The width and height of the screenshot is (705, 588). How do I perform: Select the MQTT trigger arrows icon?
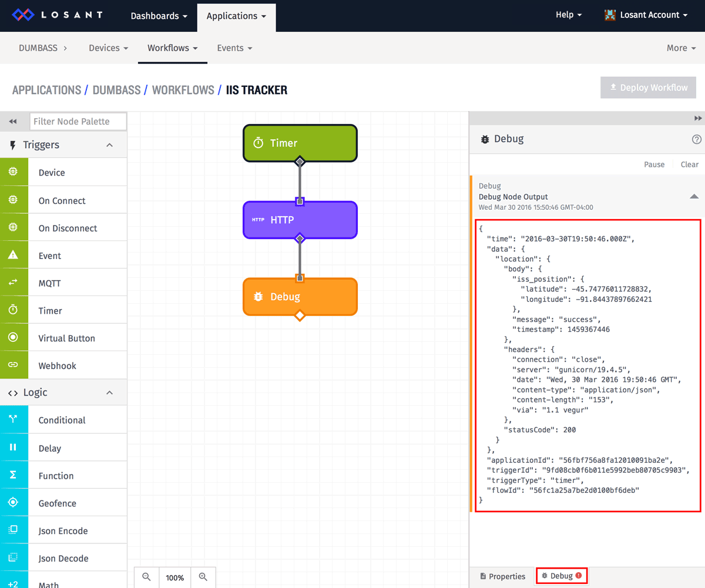click(14, 283)
